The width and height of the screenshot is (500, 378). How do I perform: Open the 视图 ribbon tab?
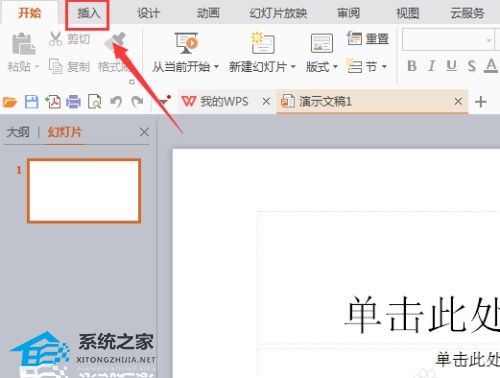[407, 13]
